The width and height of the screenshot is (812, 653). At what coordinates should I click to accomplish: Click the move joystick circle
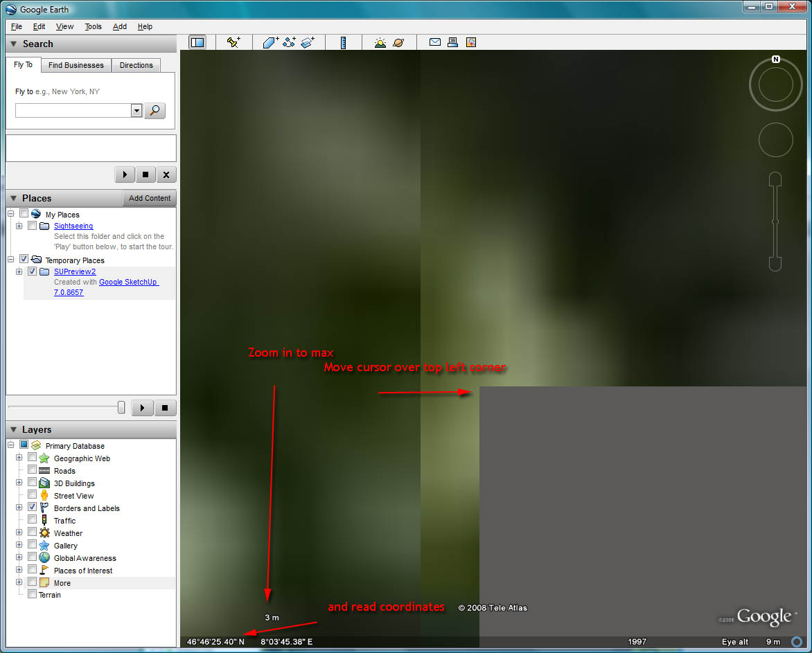pyautogui.click(x=776, y=140)
